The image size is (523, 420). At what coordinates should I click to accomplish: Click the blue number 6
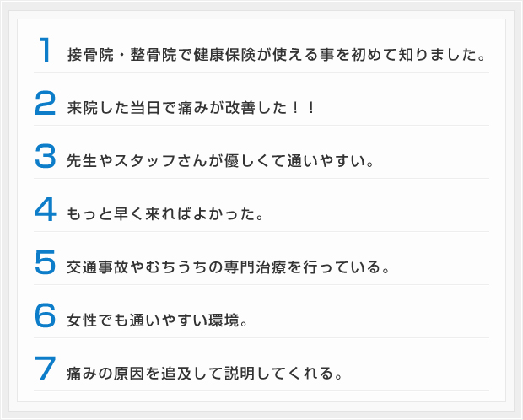[45, 315]
